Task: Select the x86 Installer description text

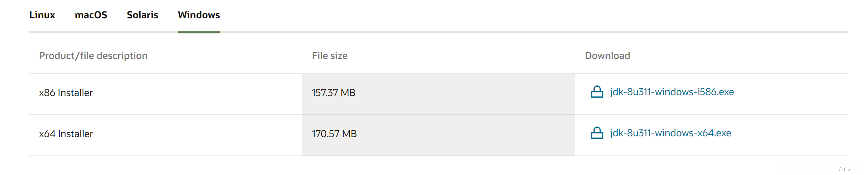Action: 66,93
